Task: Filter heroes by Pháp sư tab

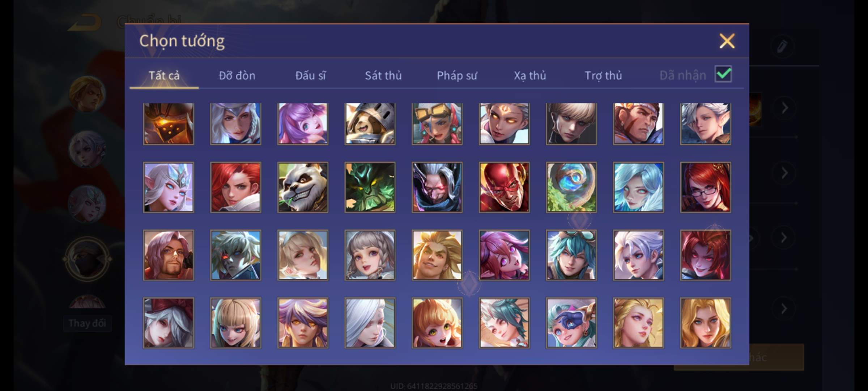Action: (457, 76)
